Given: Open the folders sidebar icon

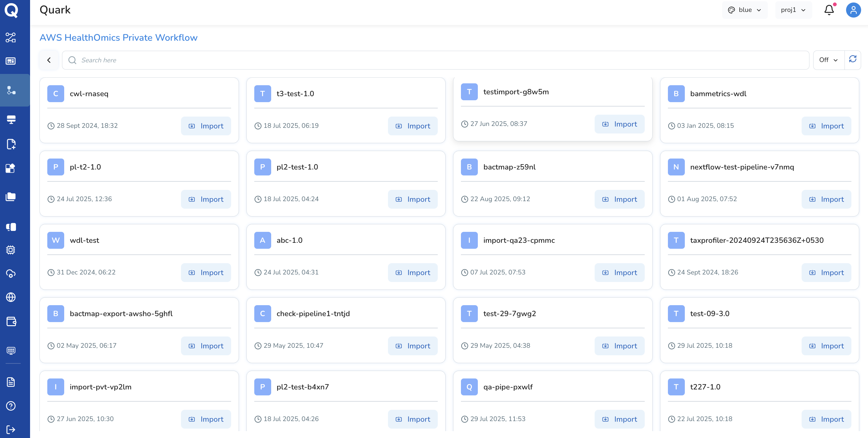Looking at the screenshot, I should (x=11, y=196).
